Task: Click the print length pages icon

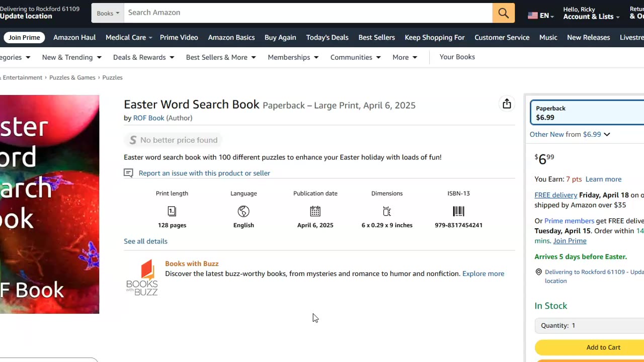Action: [x=172, y=211]
